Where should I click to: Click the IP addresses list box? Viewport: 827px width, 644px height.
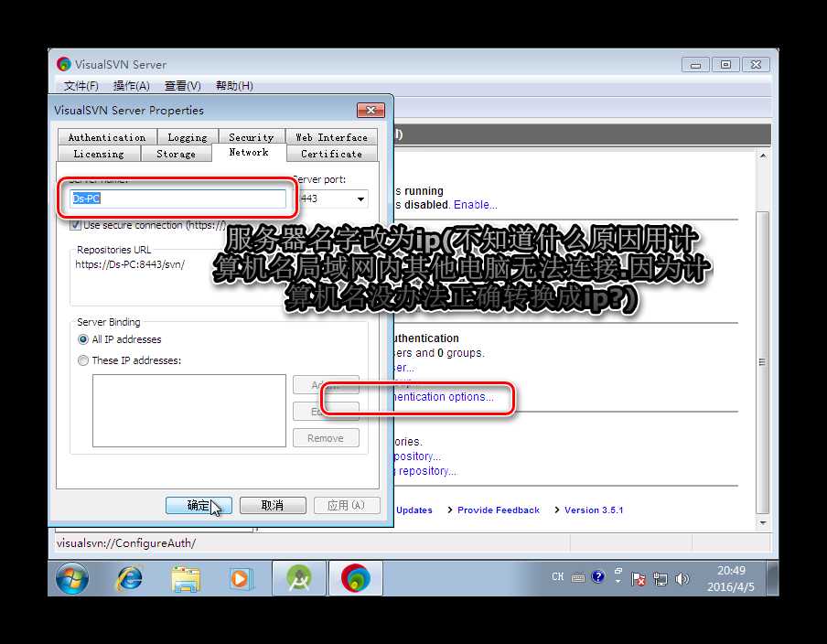click(x=189, y=411)
